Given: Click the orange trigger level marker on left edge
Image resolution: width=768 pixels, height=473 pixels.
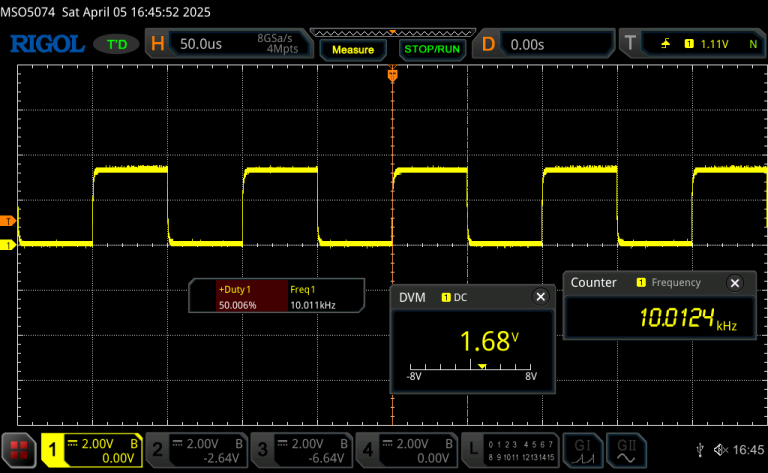Looking at the screenshot, I should (8, 220).
